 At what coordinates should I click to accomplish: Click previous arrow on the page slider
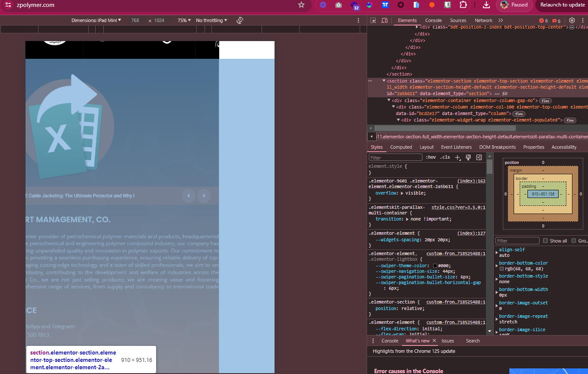[189, 196]
